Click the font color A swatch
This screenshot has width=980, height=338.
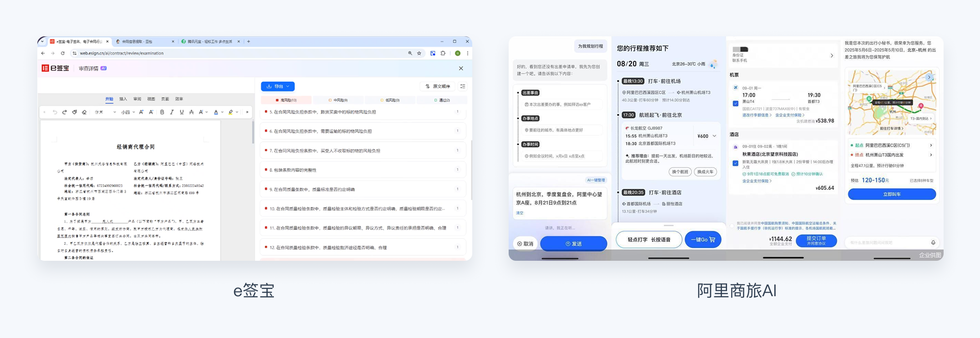216,112
